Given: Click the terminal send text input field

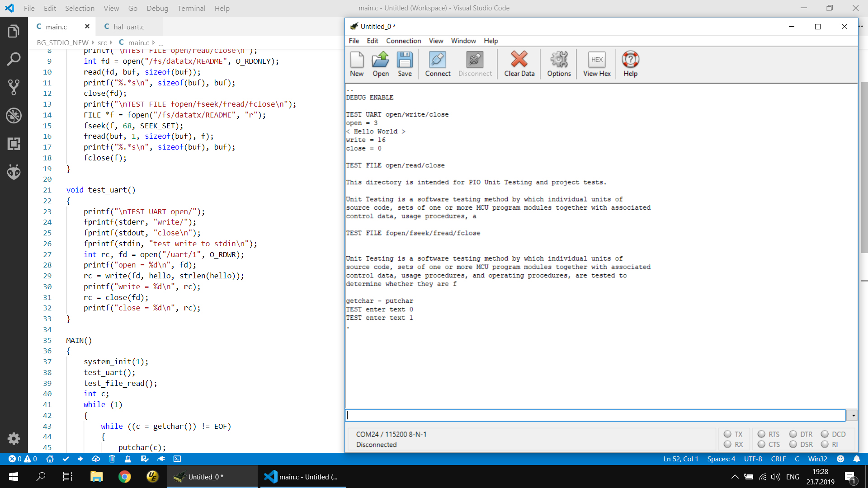Looking at the screenshot, I should point(595,415).
